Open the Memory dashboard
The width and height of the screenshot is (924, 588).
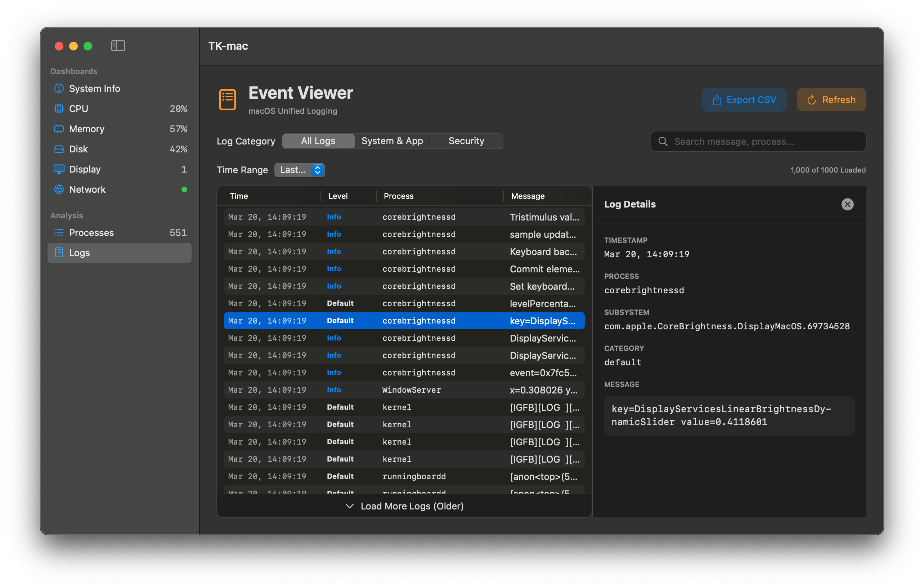86,129
